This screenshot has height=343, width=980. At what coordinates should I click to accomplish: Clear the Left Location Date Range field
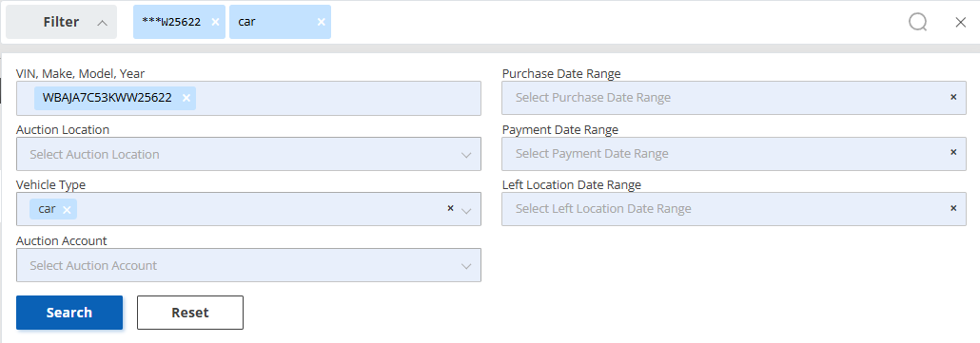pos(953,208)
